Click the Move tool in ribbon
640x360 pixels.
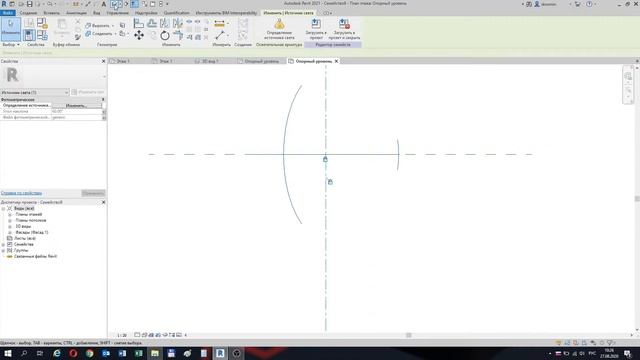pyautogui.click(x=139, y=36)
